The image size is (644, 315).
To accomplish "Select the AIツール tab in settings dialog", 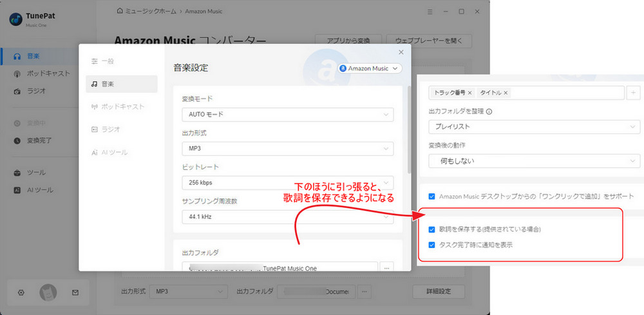I will pyautogui.click(x=122, y=152).
